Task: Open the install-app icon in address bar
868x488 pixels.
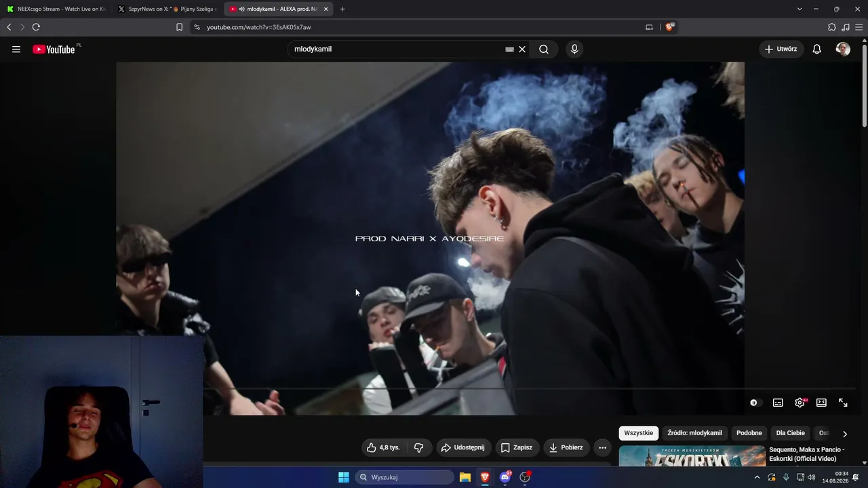Action: pyautogui.click(x=649, y=27)
